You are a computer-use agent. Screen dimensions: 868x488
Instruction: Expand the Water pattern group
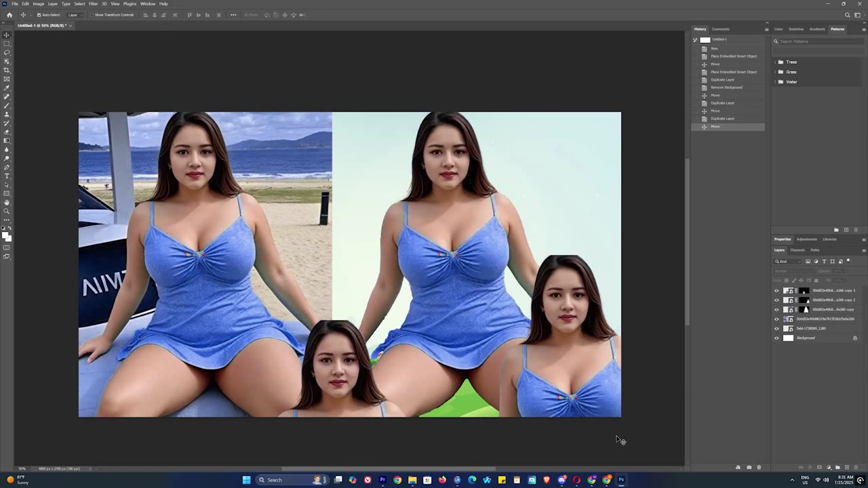coord(775,82)
